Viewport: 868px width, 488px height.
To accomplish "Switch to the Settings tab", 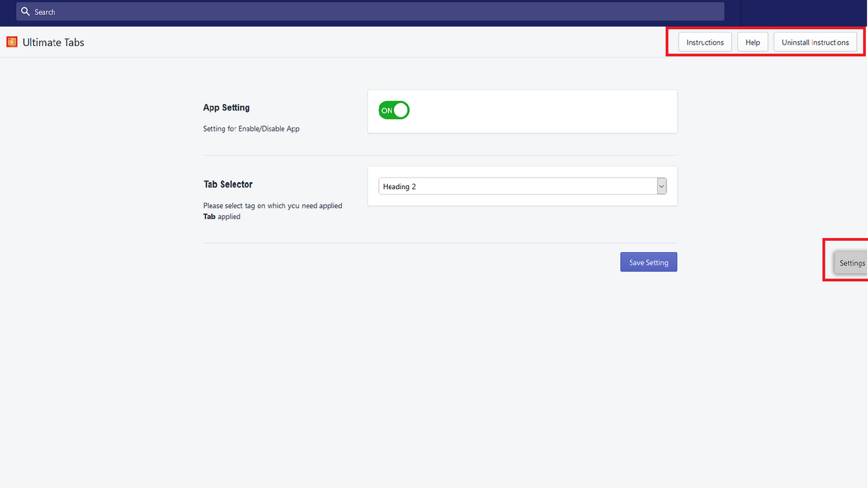I will tap(851, 262).
